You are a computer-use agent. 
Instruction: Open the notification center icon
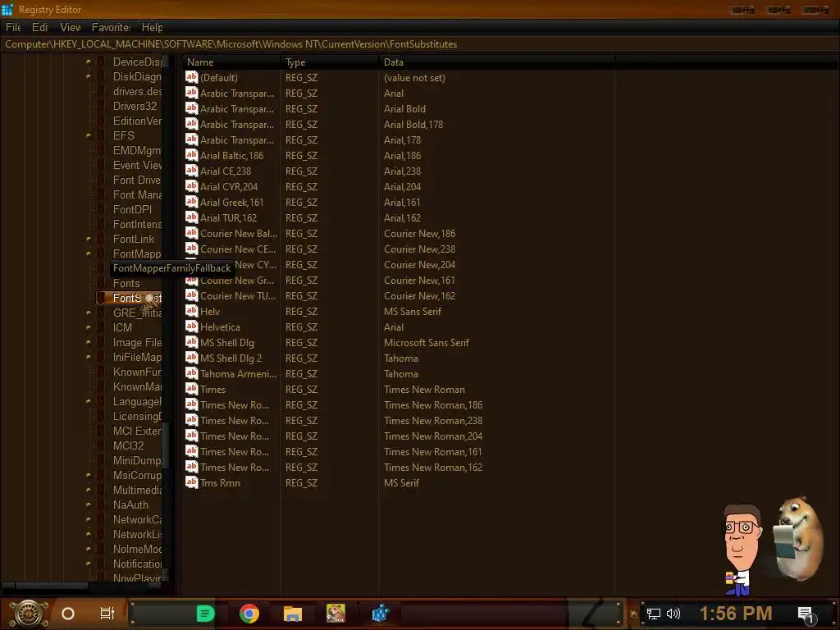point(806,614)
